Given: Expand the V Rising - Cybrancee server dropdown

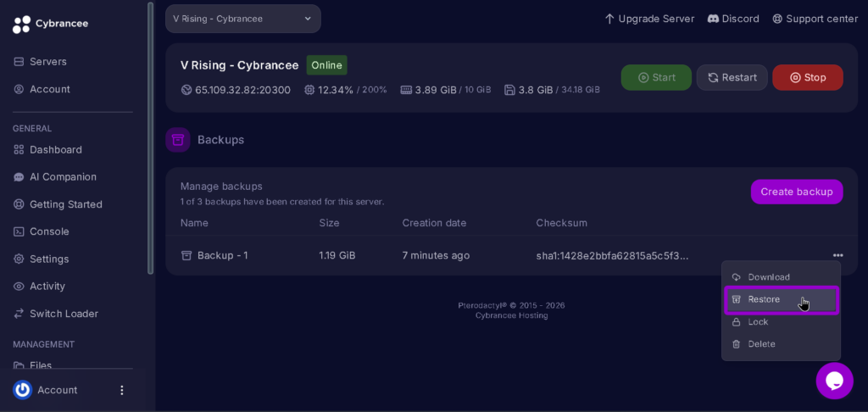Looking at the screenshot, I should point(243,19).
